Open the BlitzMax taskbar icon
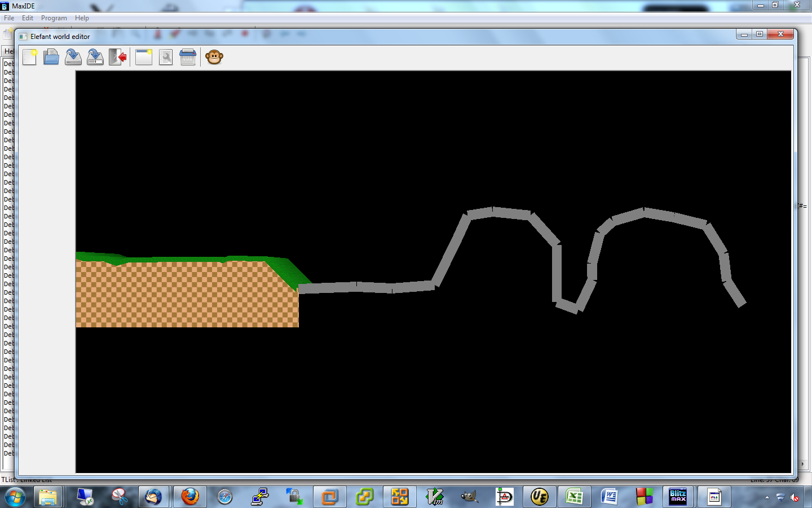This screenshot has width=812, height=508. (x=678, y=497)
